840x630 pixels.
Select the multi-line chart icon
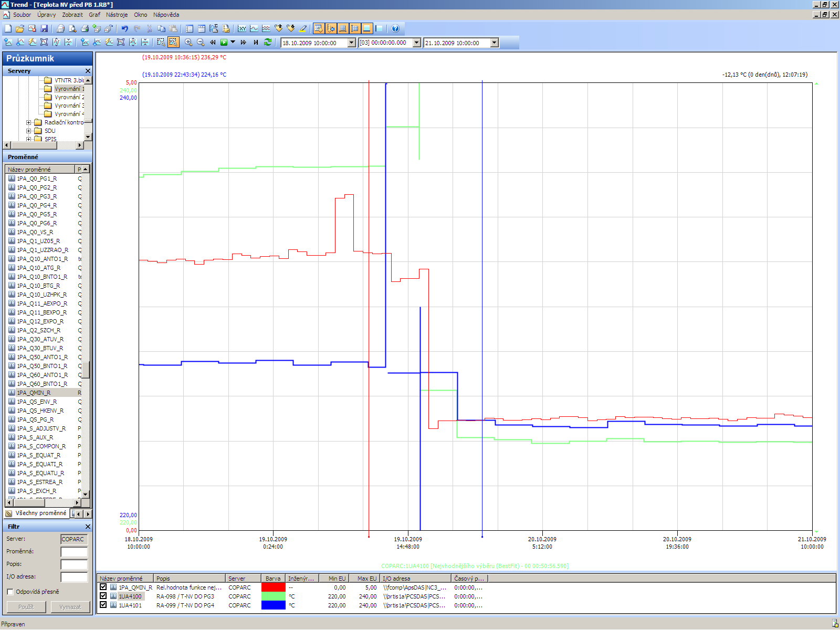[x=266, y=28]
